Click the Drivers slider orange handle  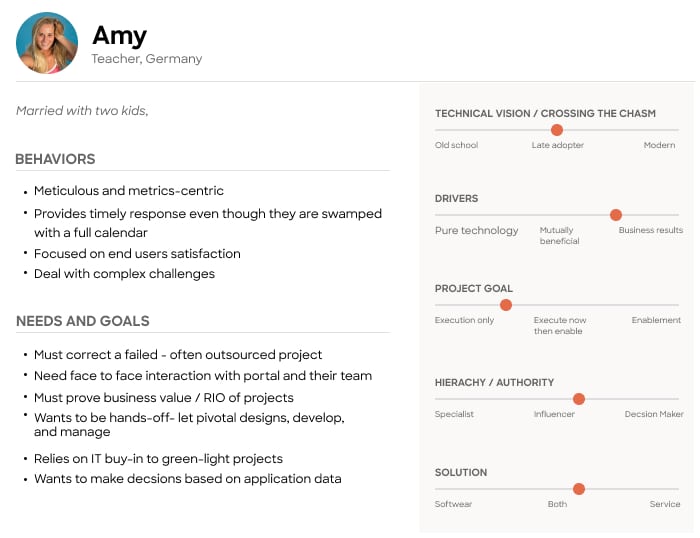pos(616,215)
